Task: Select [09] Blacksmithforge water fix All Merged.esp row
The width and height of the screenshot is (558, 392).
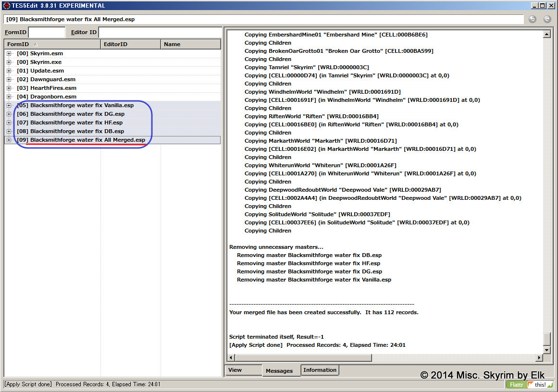Action: pos(112,140)
